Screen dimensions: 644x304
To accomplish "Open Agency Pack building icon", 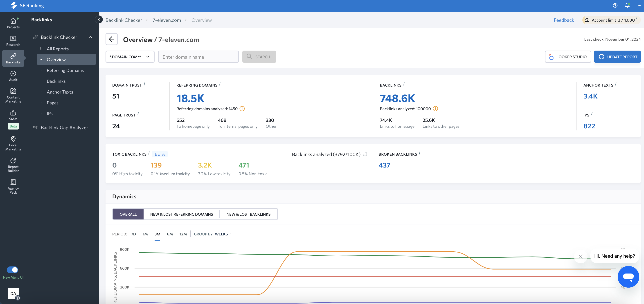I will (13, 182).
